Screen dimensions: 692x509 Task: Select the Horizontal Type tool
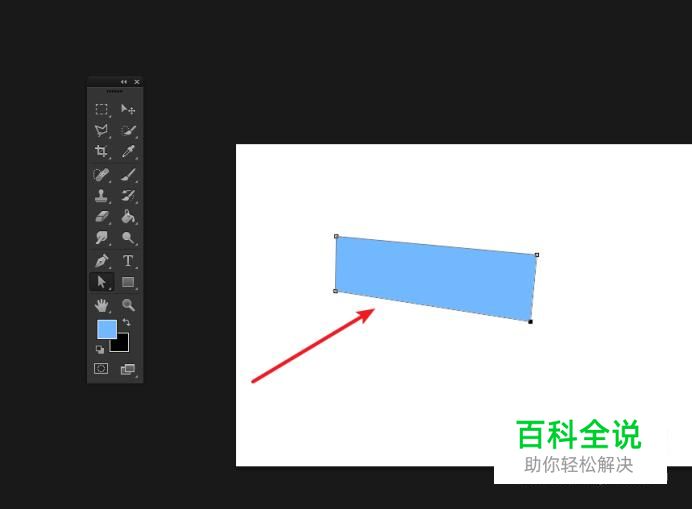[128, 261]
